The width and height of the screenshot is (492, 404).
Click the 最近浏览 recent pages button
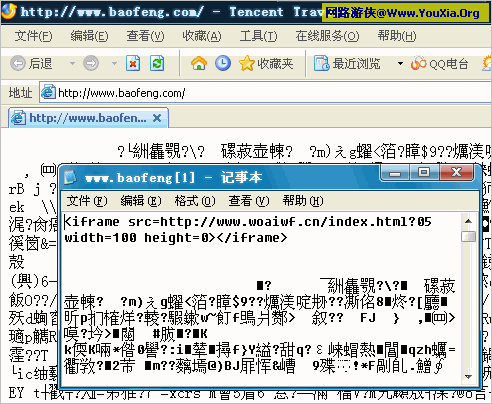(x=347, y=63)
